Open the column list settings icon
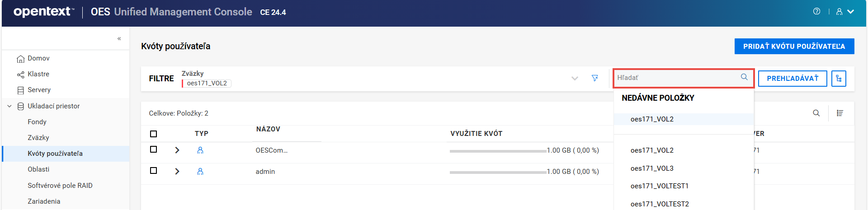868x210 pixels. (x=840, y=113)
